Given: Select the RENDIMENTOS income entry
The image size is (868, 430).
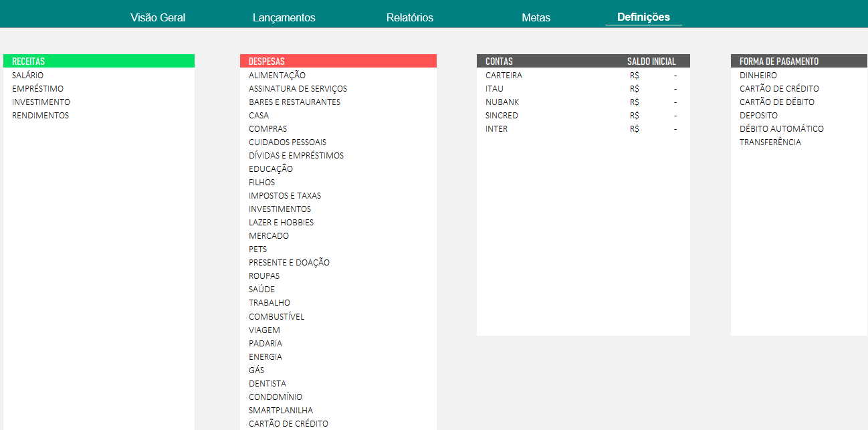Looking at the screenshot, I should tap(41, 116).
